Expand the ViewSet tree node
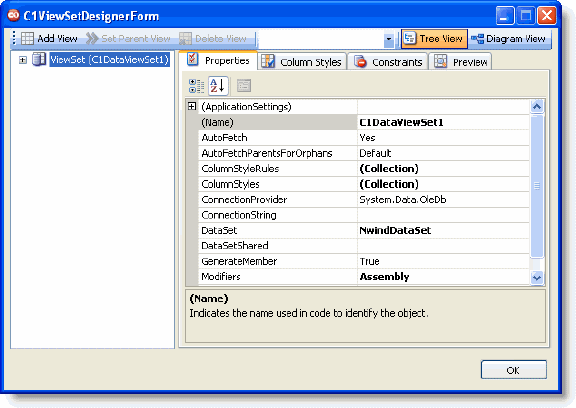This screenshot has height=408, width=576. 23,60
